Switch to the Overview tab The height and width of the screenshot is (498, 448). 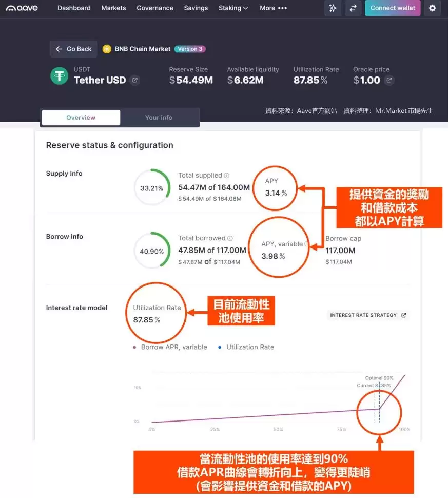tap(81, 118)
